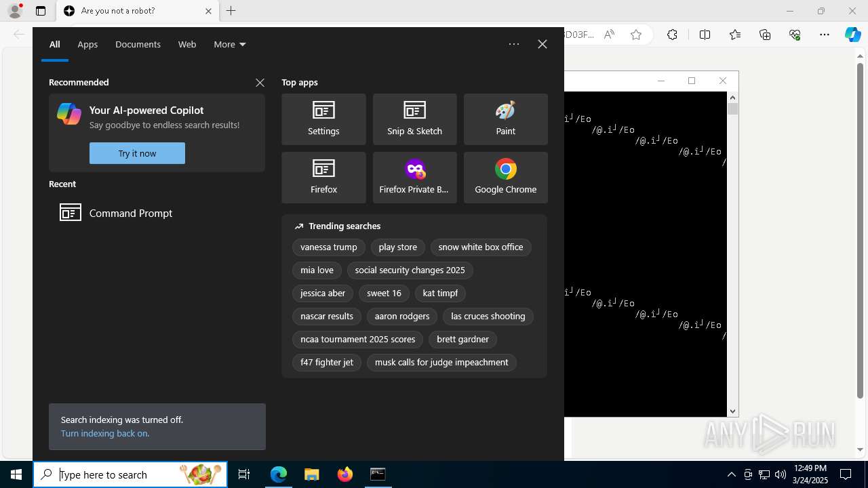Select 'brett gardner' trending chip
The height and width of the screenshot is (488, 868).
click(463, 340)
